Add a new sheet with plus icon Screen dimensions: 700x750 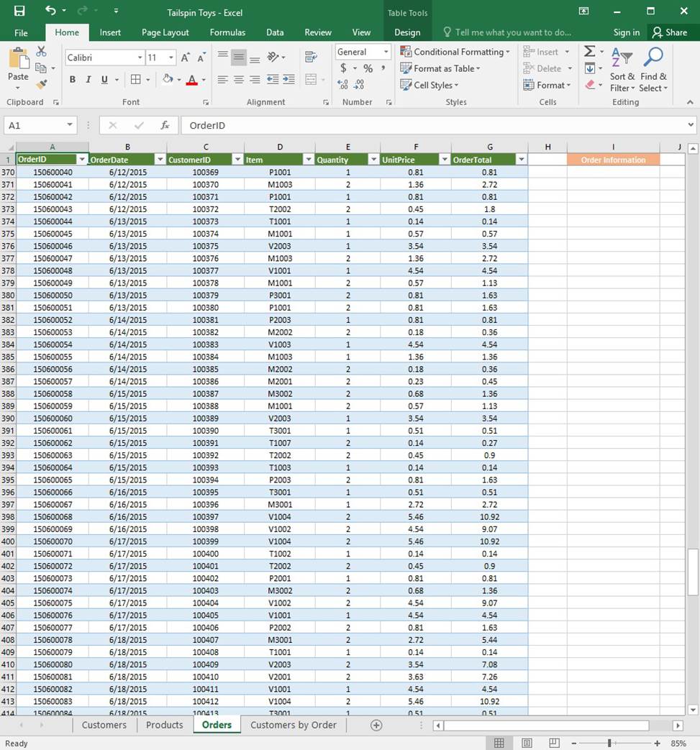tap(376, 725)
